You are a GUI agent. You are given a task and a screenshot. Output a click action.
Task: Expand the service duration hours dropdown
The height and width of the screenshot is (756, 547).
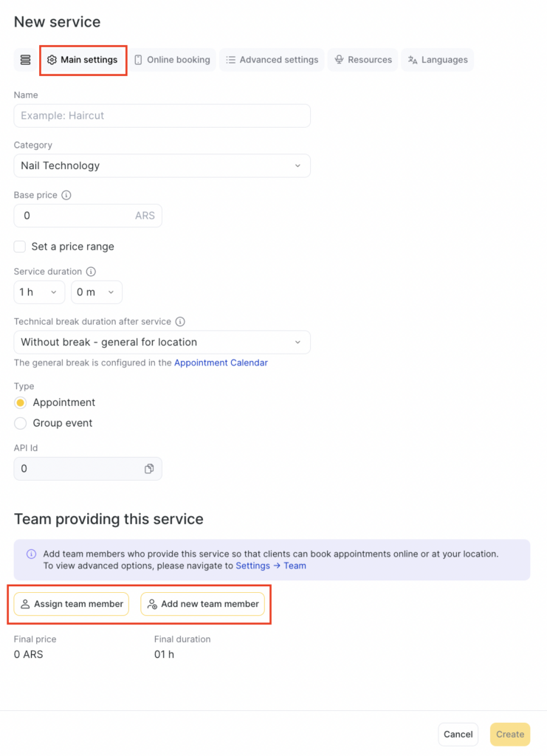coord(39,292)
